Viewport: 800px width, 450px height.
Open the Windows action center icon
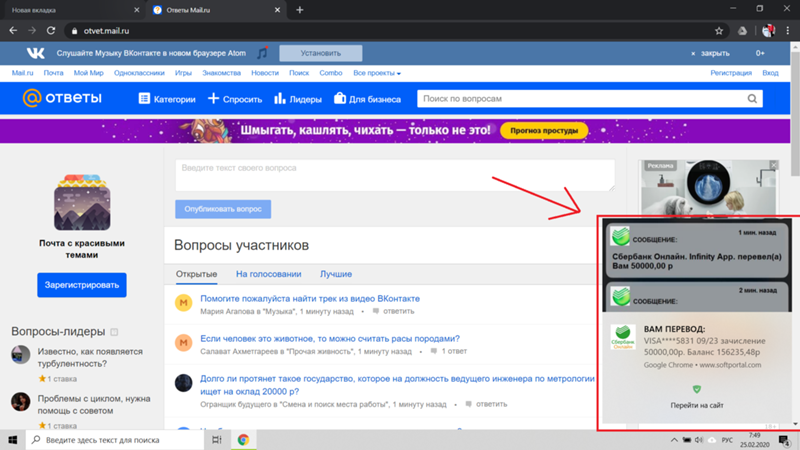[x=784, y=440]
